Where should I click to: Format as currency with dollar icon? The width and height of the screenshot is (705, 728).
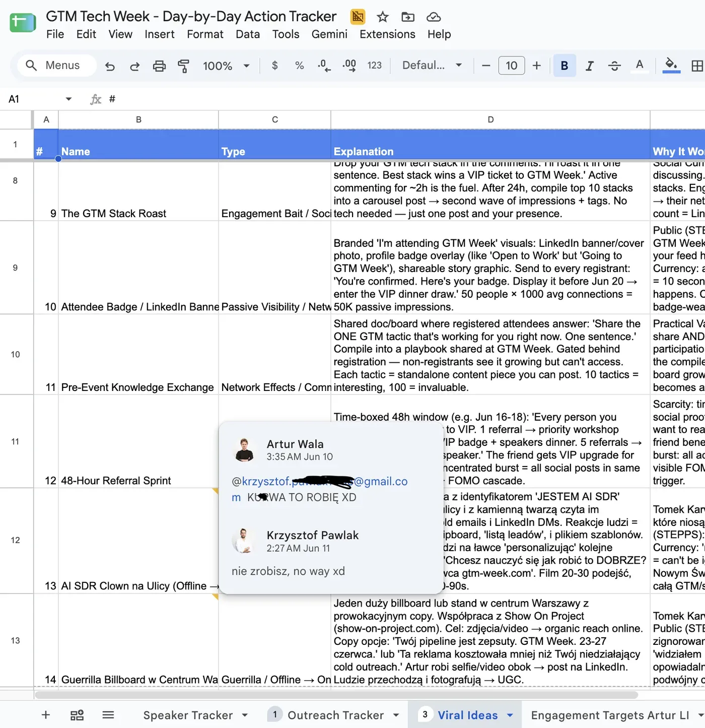[x=274, y=65]
